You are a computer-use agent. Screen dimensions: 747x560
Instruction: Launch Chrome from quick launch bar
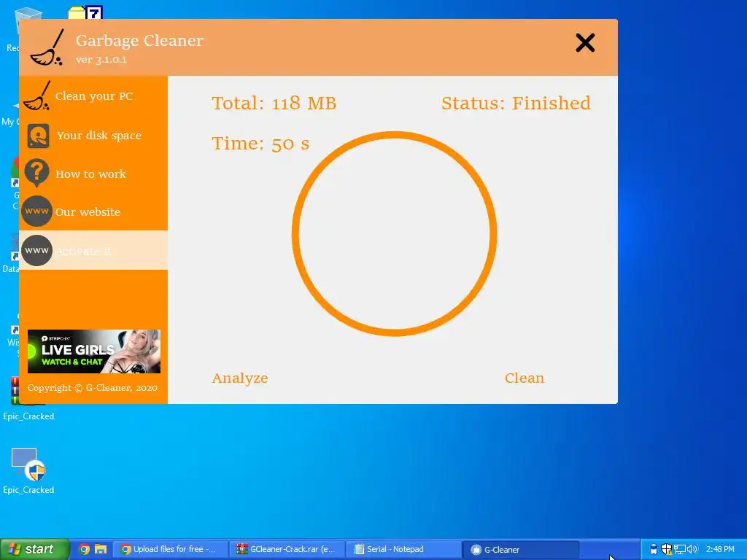[84, 549]
